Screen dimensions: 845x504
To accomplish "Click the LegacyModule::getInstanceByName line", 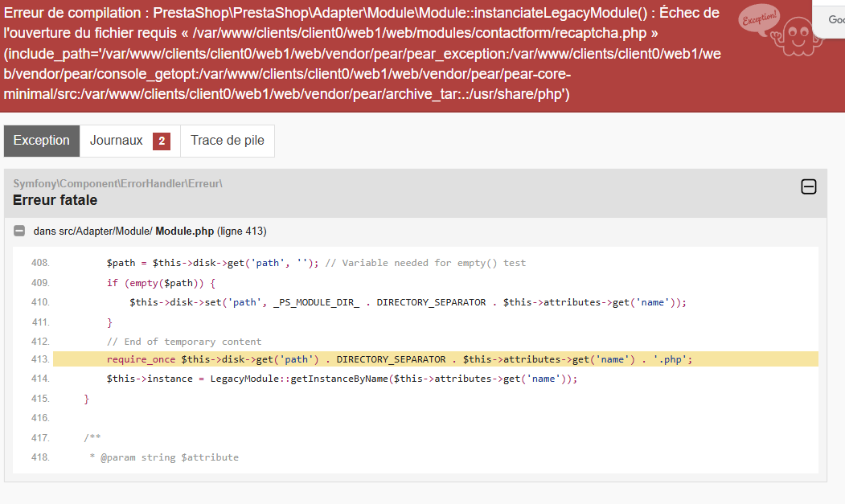I will tap(342, 379).
